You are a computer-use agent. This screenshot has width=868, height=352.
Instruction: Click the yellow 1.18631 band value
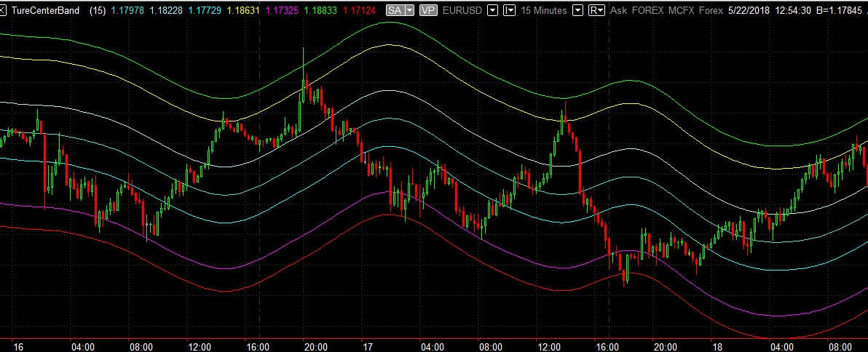pyautogui.click(x=243, y=10)
